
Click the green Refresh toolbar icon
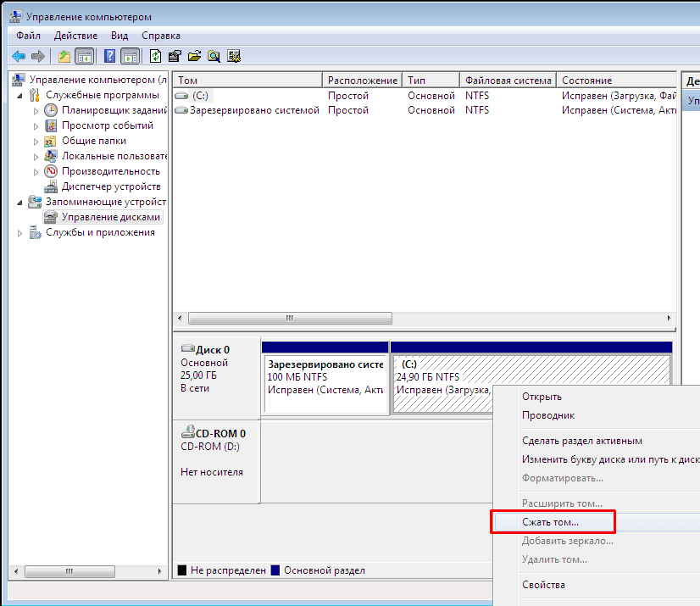pyautogui.click(x=155, y=56)
